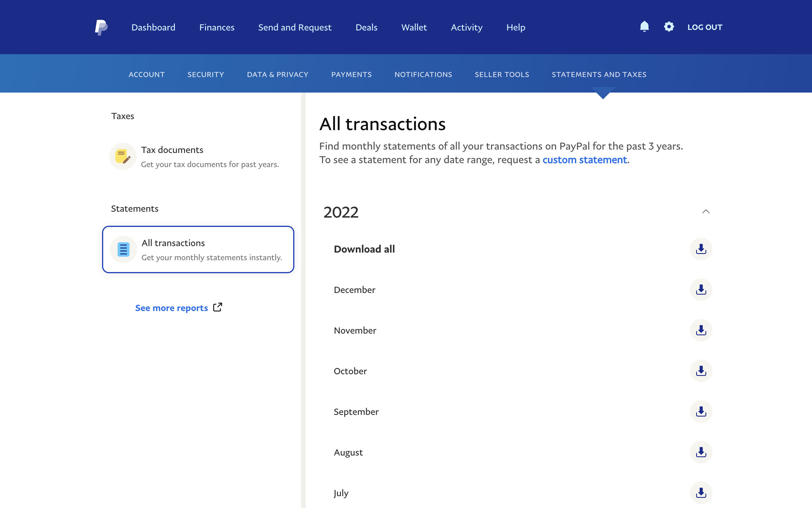Click the November month label
The height and width of the screenshot is (508, 812).
355,330
